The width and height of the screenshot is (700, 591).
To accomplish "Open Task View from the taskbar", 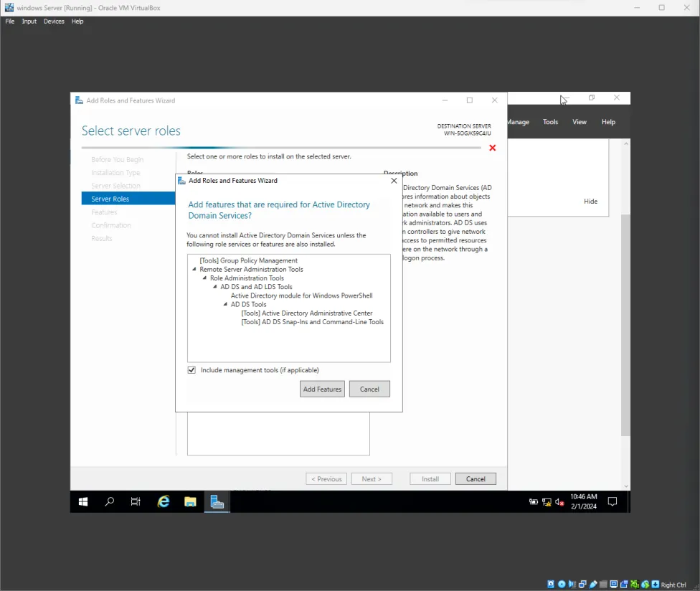I will (x=136, y=502).
